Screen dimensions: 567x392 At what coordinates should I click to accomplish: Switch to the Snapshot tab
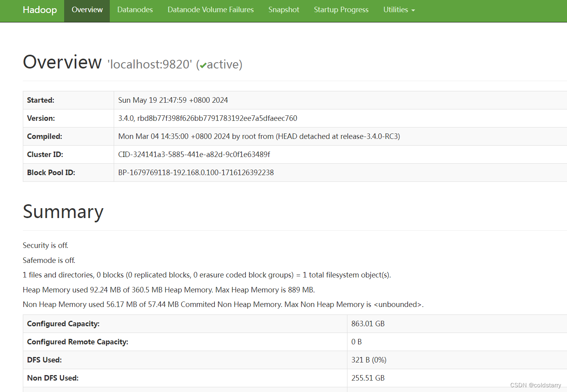(x=284, y=10)
